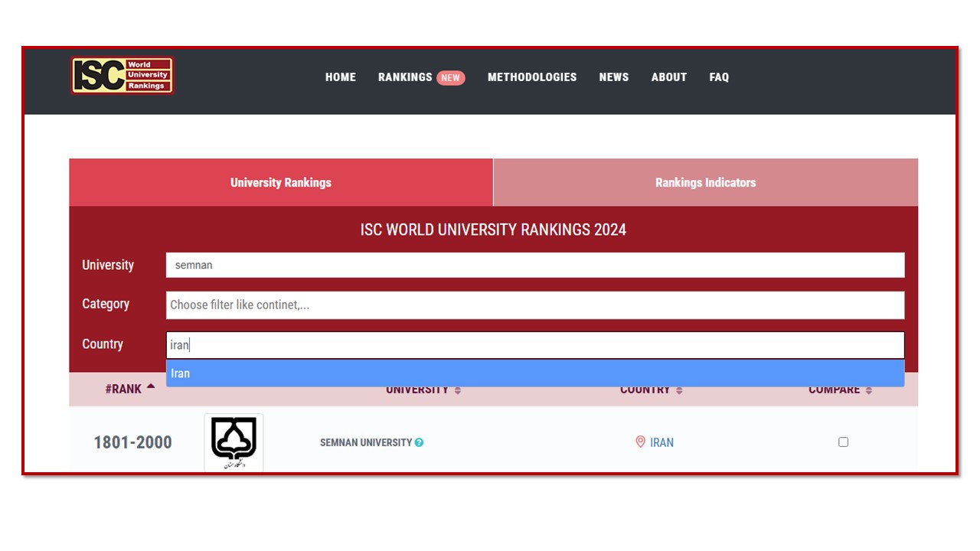Image resolution: width=980 pixels, height=551 pixels.
Task: Click the sort arrows beside UNIVERSITY column
Action: point(458,390)
